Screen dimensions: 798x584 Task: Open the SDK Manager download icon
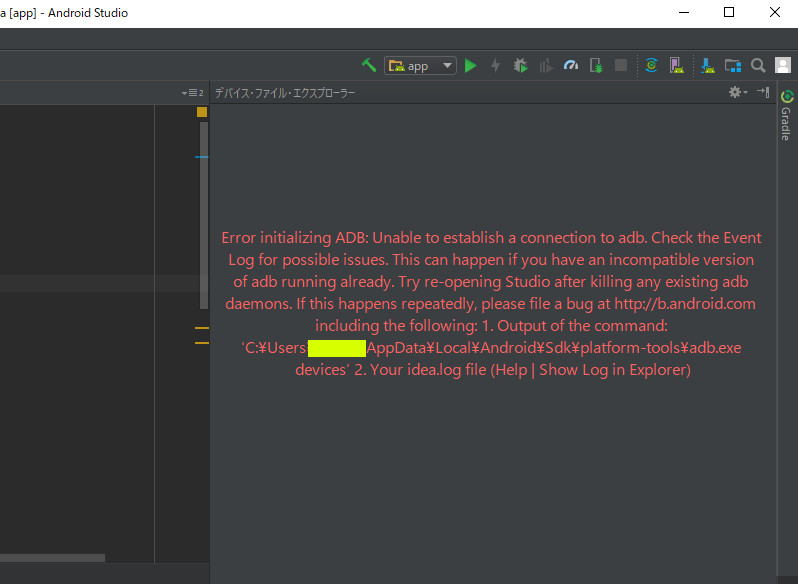707,66
